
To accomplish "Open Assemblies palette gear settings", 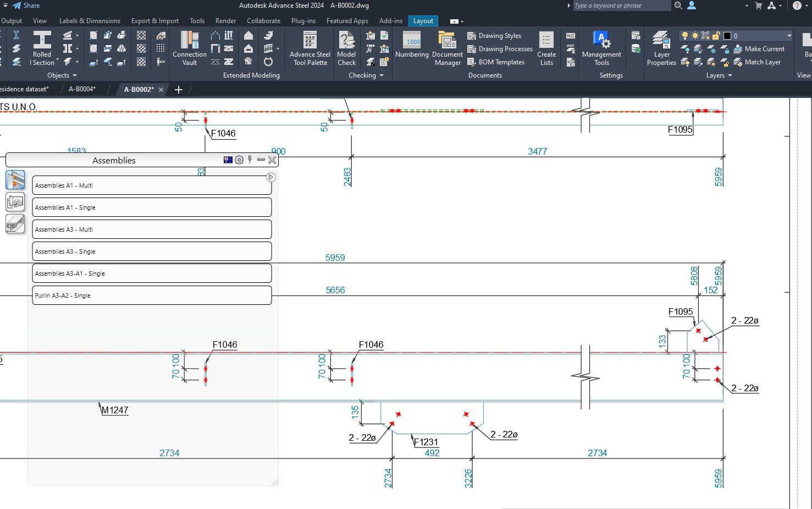I will click(x=239, y=160).
